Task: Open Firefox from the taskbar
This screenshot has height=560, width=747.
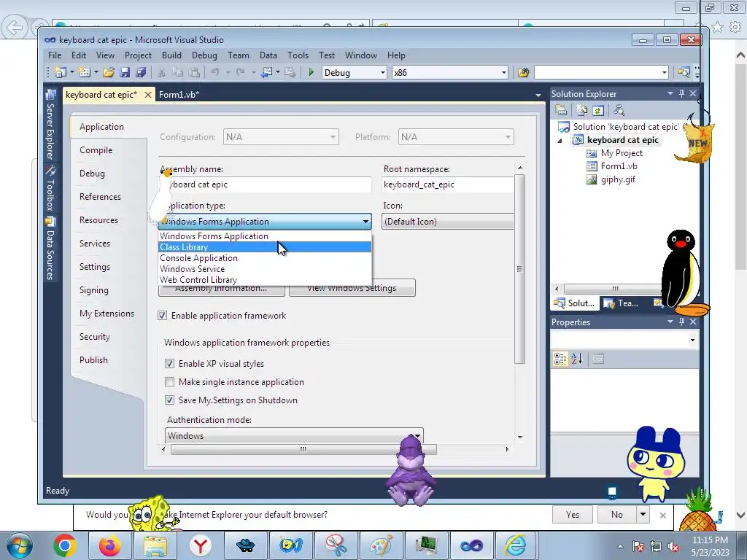Action: tap(110, 545)
